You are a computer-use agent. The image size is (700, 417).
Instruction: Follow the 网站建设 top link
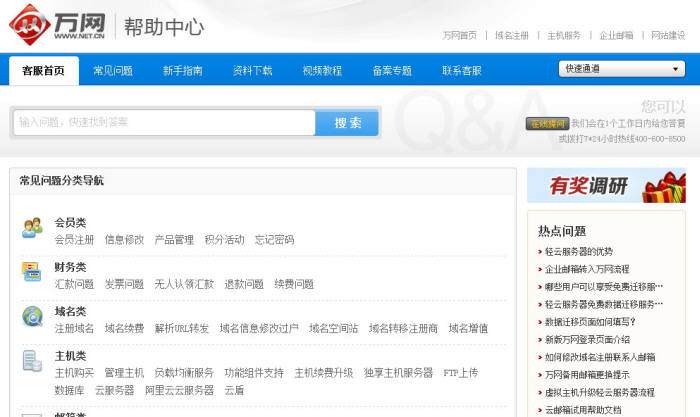668,35
